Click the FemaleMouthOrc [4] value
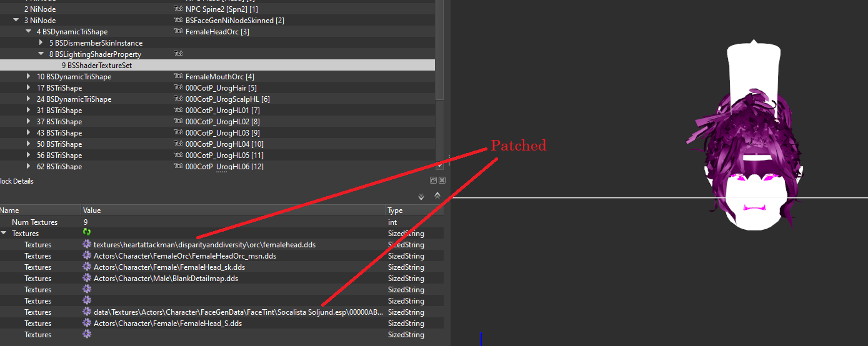 click(x=219, y=77)
